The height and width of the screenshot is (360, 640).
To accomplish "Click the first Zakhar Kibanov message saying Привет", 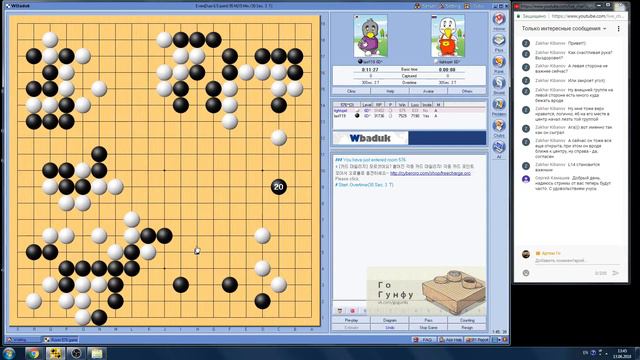I will pyautogui.click(x=560, y=43).
